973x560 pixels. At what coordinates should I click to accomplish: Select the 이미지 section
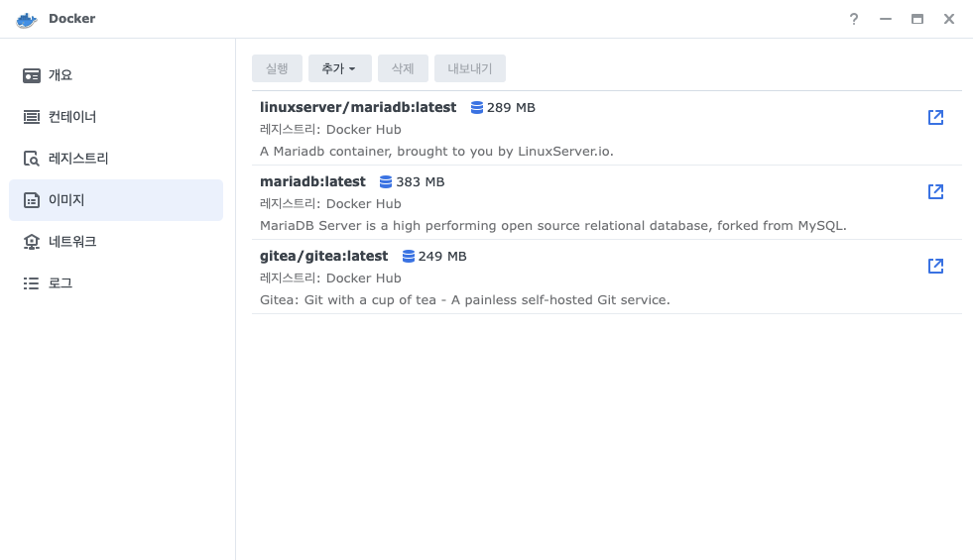click(116, 200)
